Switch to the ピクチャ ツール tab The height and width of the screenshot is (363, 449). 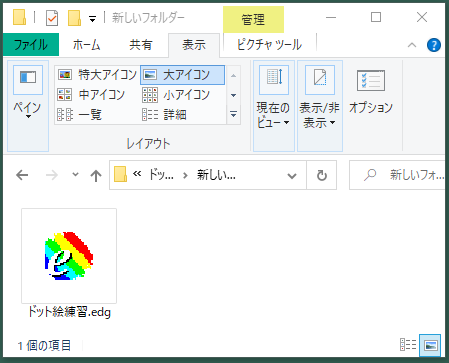pos(269,45)
